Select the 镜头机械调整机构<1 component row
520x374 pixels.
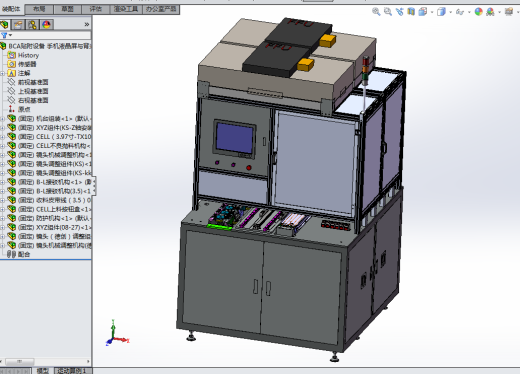(49, 155)
